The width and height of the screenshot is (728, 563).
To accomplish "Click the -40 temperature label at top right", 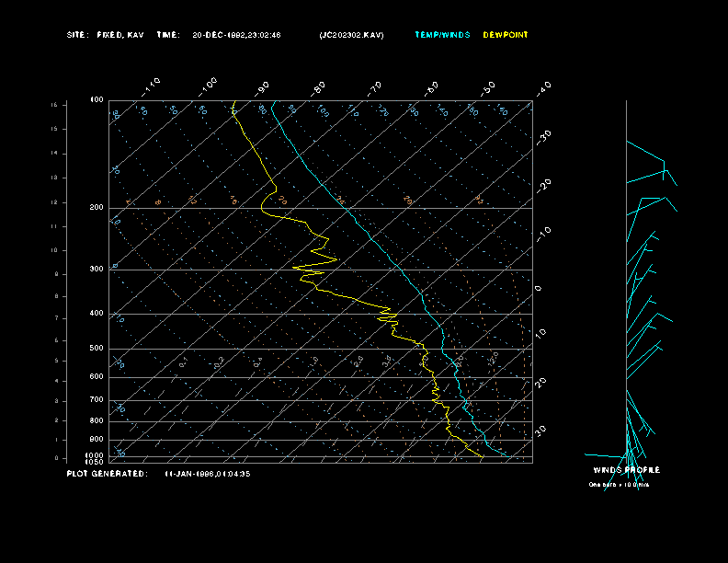I will (x=543, y=87).
